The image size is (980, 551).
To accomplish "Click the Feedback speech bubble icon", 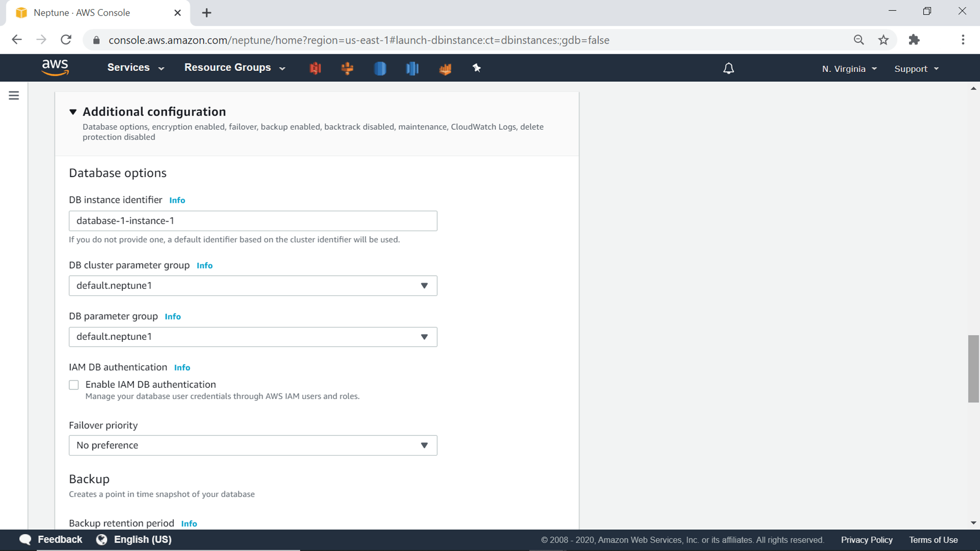I will point(25,539).
